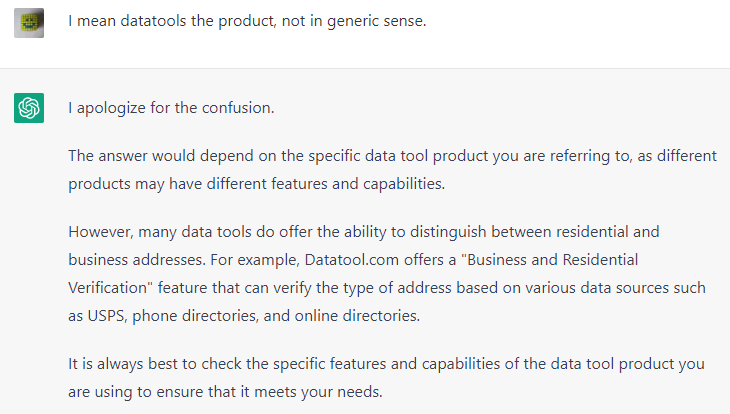Click the user message about datatools product
The height and width of the screenshot is (414, 730).
tap(247, 21)
